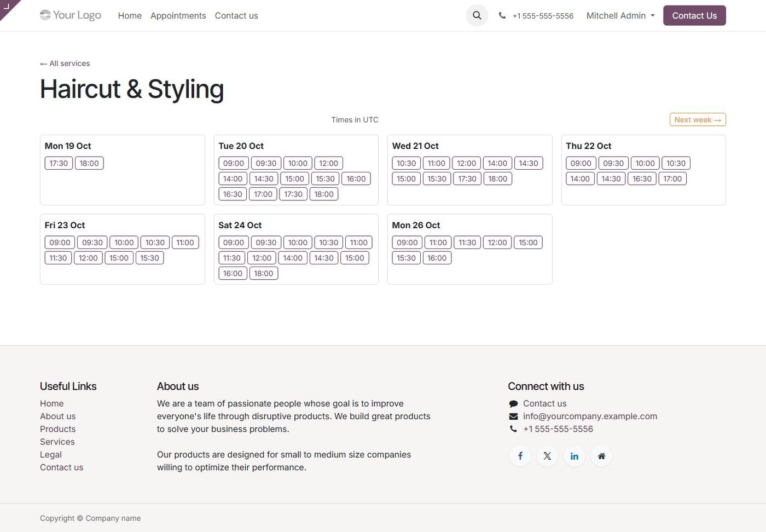The width and height of the screenshot is (766, 532).
Task: Open the search magnifier icon
Action: 477,15
